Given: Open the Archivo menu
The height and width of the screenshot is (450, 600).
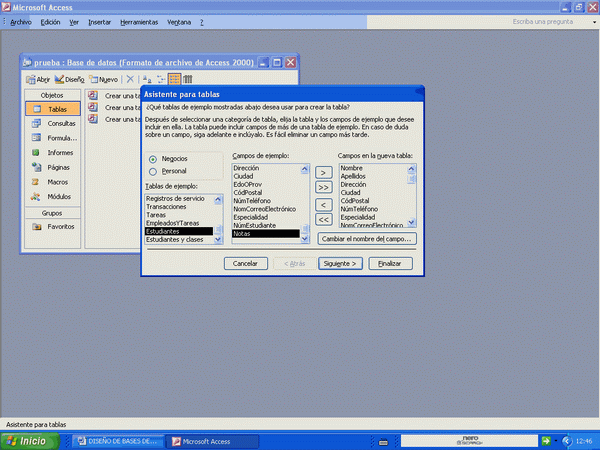Looking at the screenshot, I should (x=21, y=22).
